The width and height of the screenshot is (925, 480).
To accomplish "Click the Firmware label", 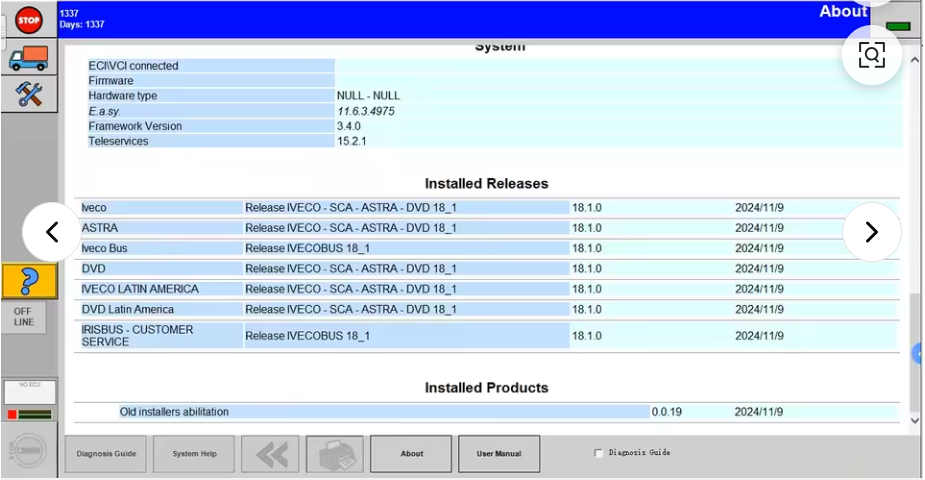I will pos(111,81).
